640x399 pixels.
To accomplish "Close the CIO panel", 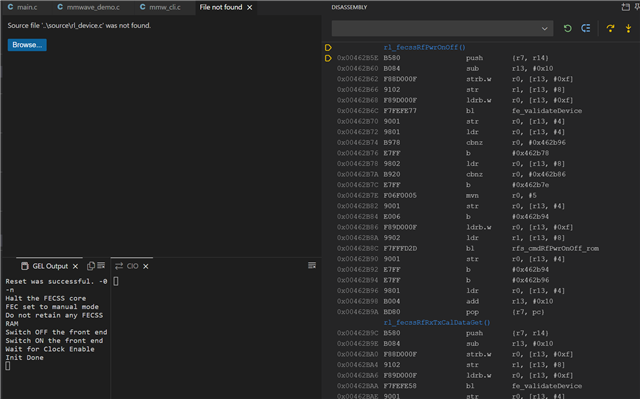I will click(x=146, y=266).
